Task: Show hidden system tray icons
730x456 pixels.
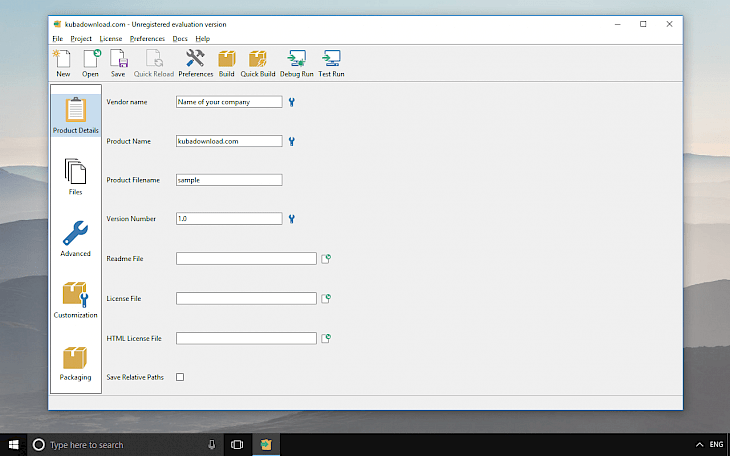Action: [x=699, y=445]
